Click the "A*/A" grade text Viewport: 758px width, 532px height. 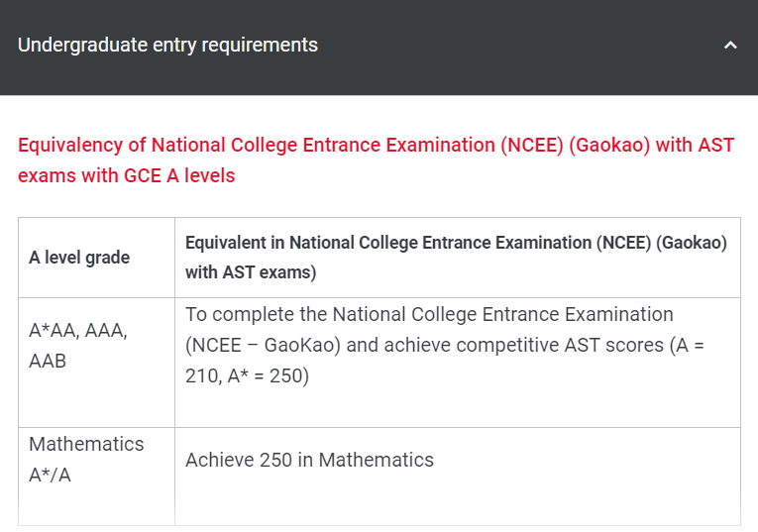tap(50, 475)
